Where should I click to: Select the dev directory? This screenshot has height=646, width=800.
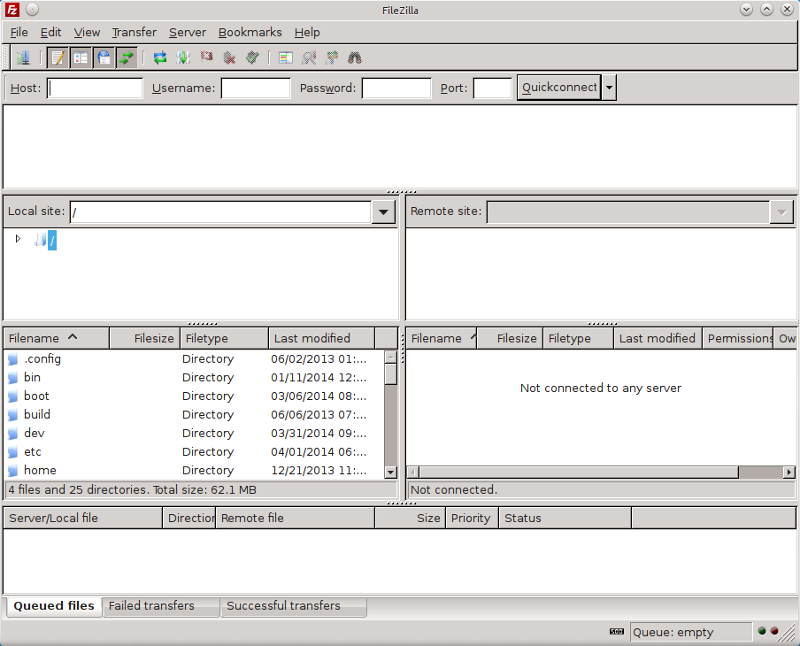coord(194,433)
